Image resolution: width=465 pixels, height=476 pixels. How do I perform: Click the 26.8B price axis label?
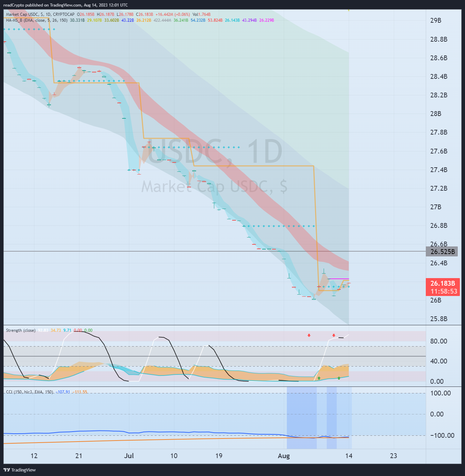pyautogui.click(x=439, y=225)
